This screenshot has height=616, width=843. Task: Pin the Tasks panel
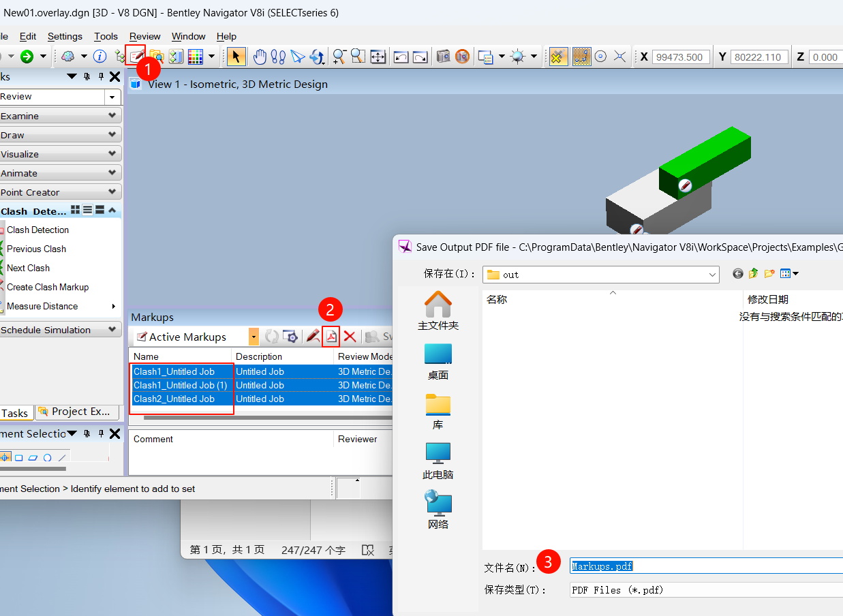tap(100, 77)
